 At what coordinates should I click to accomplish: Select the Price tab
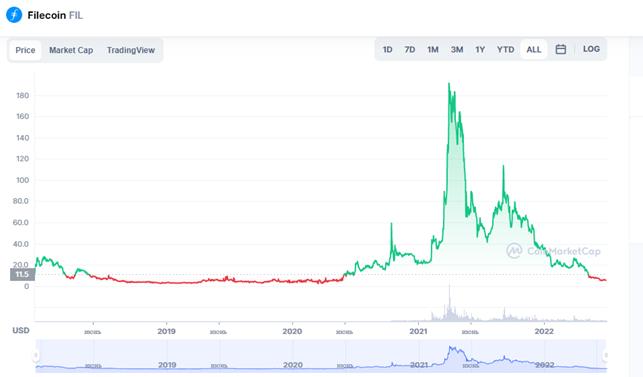[25, 50]
